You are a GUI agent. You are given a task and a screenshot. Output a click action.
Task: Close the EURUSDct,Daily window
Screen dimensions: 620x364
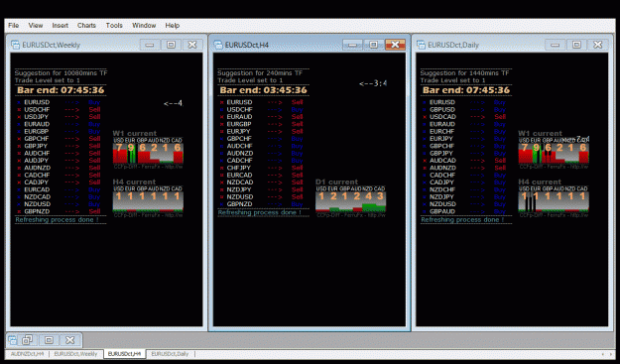click(x=598, y=45)
